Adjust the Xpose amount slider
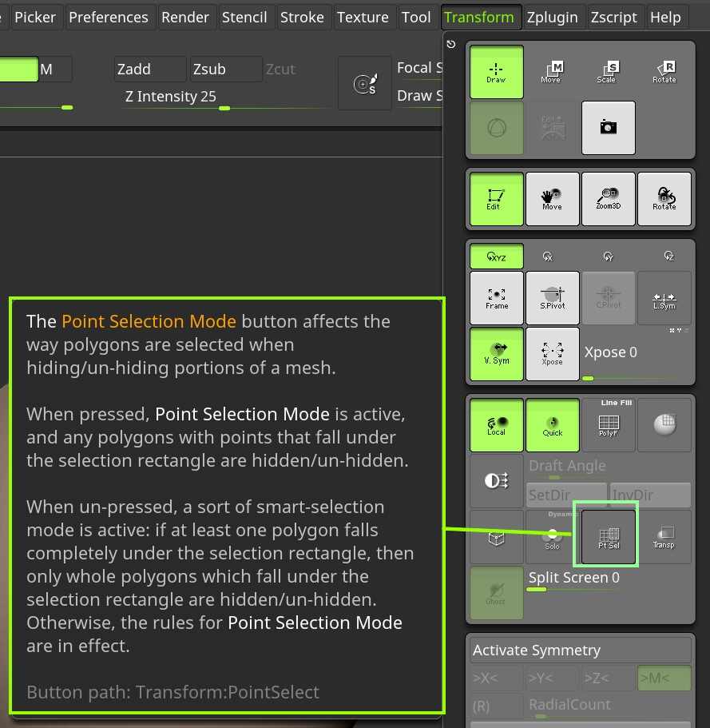This screenshot has width=710, height=728. [x=636, y=357]
